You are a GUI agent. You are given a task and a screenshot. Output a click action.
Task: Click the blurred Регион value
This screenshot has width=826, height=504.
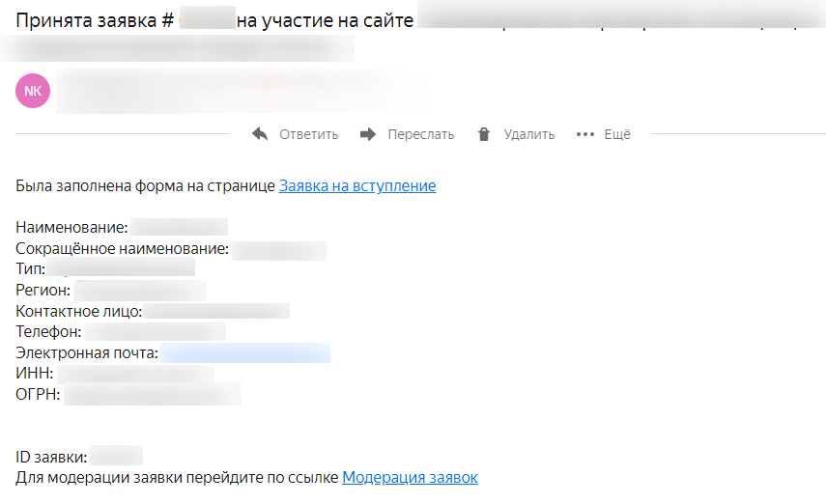(140, 291)
